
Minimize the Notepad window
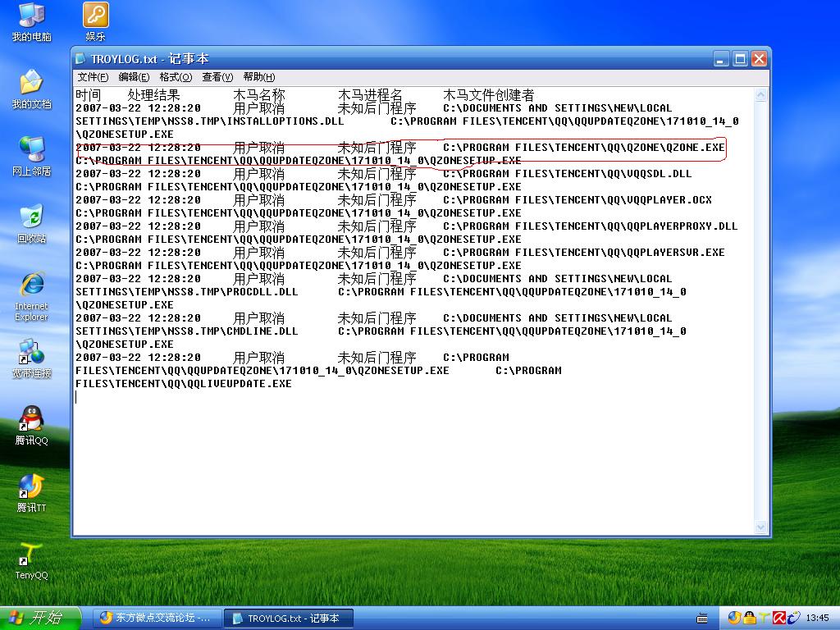point(721,59)
